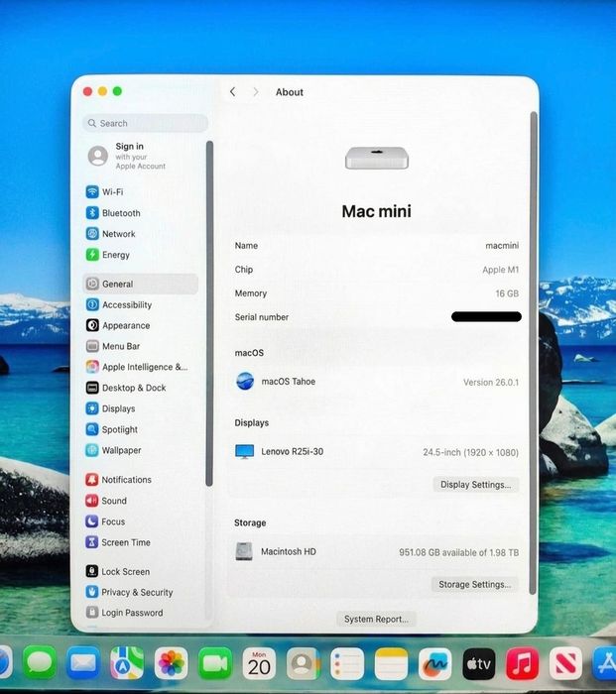616x694 pixels.
Task: Select Sound in the sidebar
Action: 106,501
